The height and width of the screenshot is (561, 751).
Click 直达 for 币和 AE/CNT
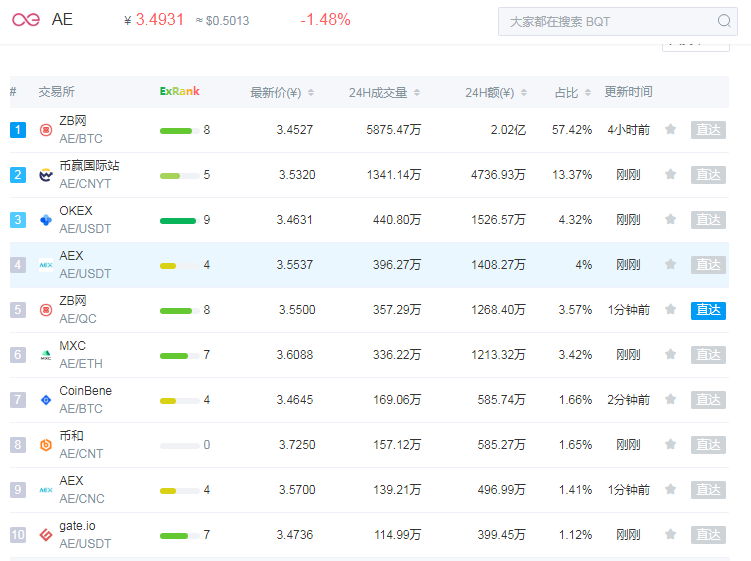click(x=708, y=445)
